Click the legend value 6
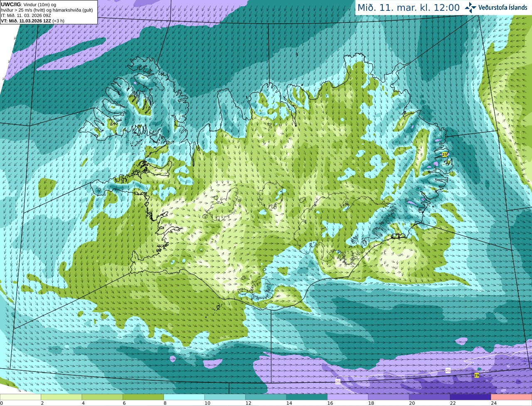Viewport: 532px width, 406px height. (x=124, y=403)
